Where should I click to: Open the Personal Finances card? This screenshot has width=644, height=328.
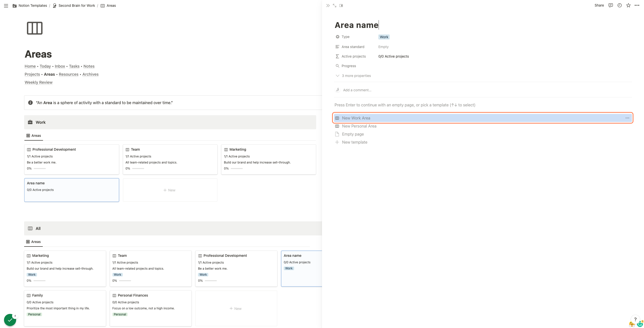click(x=151, y=308)
